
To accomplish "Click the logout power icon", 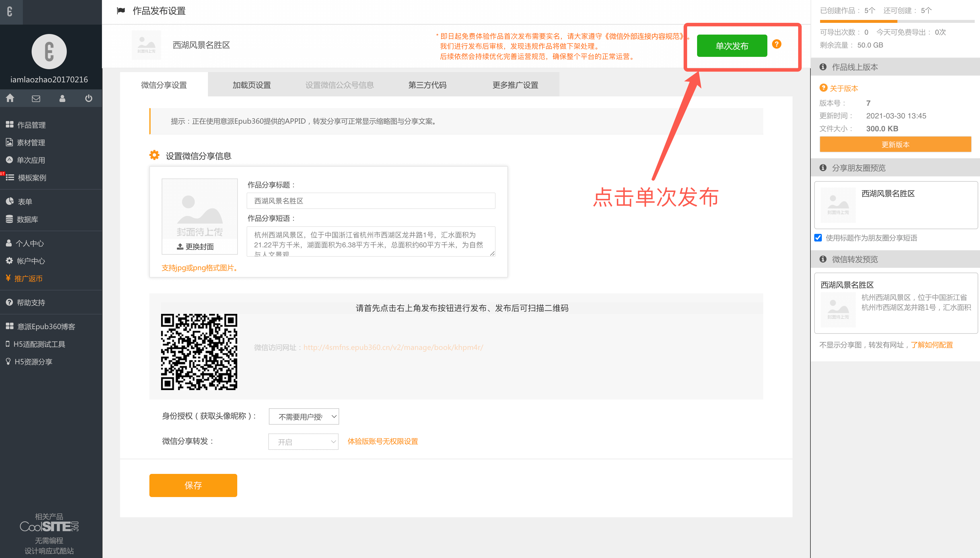I will click(88, 98).
